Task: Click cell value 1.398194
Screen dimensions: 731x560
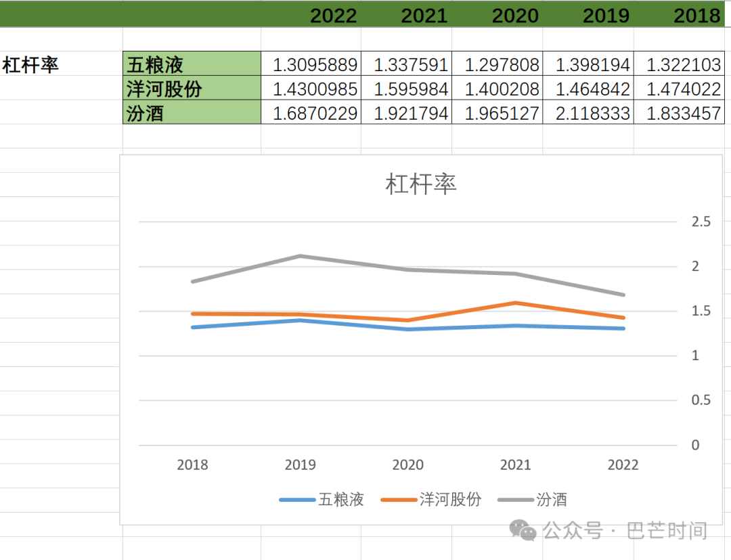Action: [588, 64]
